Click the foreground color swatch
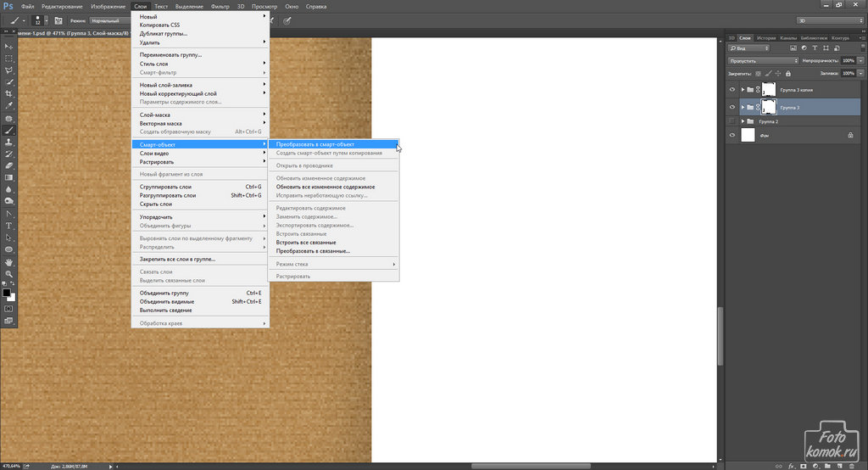 [x=6, y=292]
